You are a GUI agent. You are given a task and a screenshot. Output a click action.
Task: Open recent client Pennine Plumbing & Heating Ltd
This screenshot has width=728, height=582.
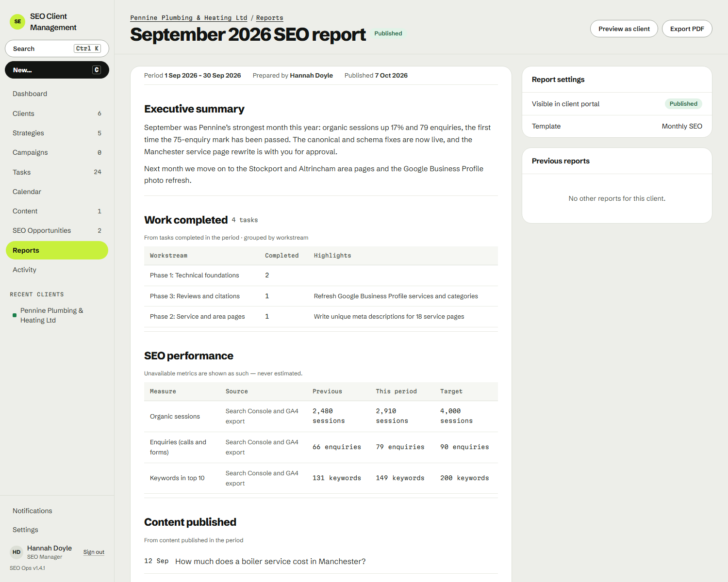(x=57, y=315)
